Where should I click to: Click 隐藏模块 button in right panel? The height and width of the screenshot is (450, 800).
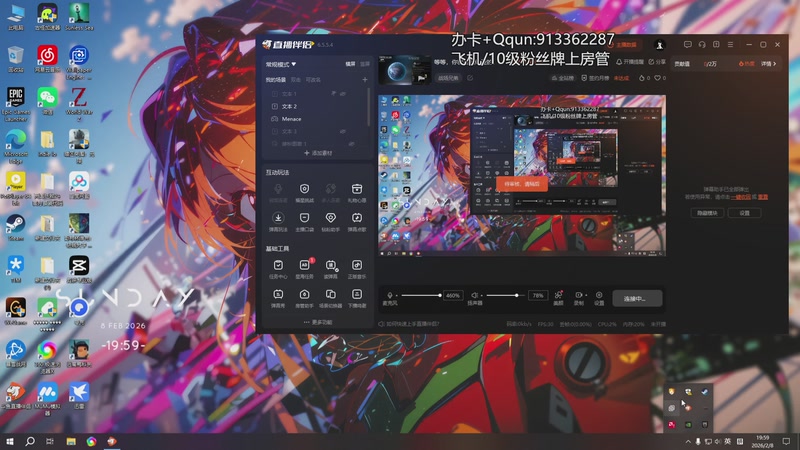tap(707, 213)
